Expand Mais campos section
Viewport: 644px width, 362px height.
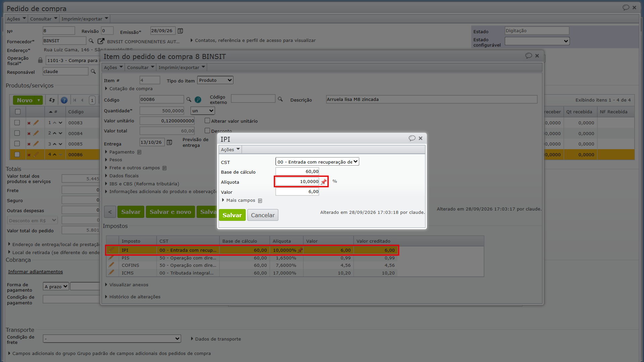[238, 200]
